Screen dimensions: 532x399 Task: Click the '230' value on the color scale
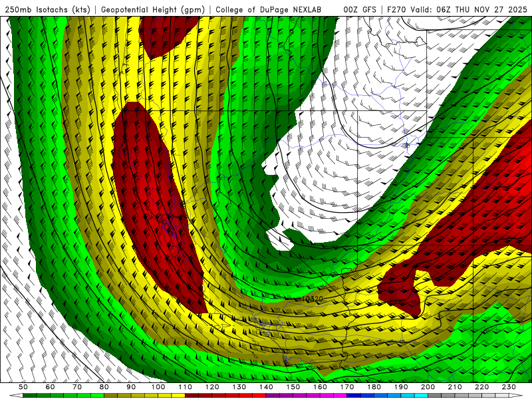click(509, 386)
